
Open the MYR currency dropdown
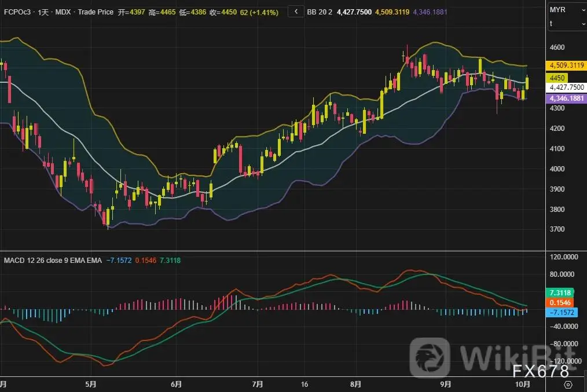(567, 10)
